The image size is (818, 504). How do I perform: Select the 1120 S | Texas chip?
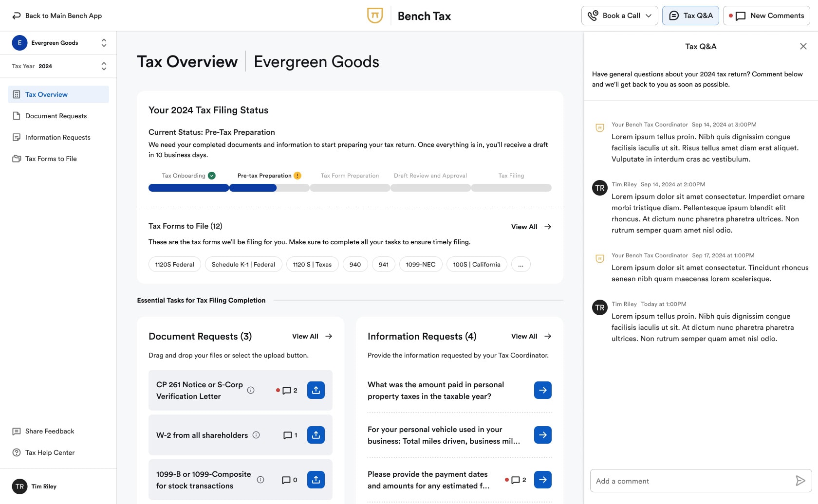click(313, 264)
